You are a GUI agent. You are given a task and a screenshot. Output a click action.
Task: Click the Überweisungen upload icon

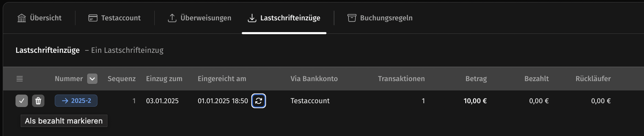click(172, 18)
